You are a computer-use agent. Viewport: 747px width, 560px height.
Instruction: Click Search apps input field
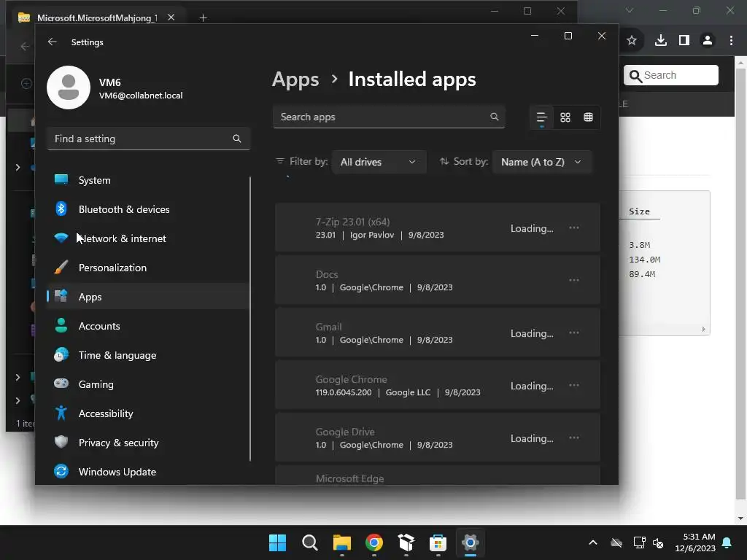389,117
